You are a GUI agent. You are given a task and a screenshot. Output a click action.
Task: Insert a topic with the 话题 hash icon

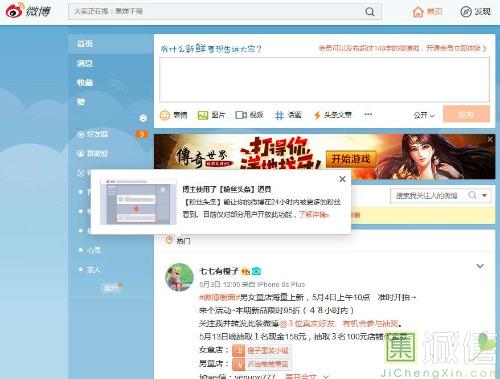coord(288,115)
